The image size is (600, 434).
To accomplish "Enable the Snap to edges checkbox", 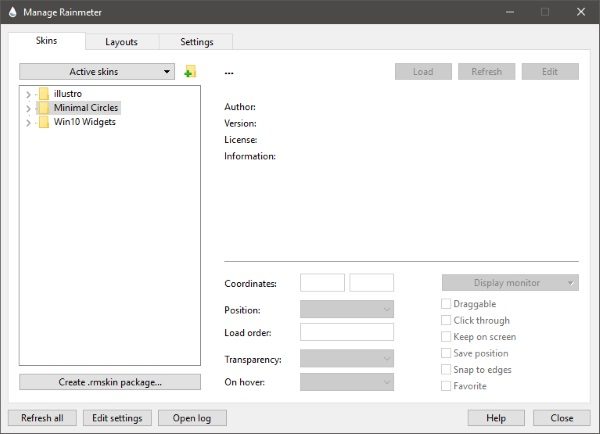I will click(x=446, y=369).
